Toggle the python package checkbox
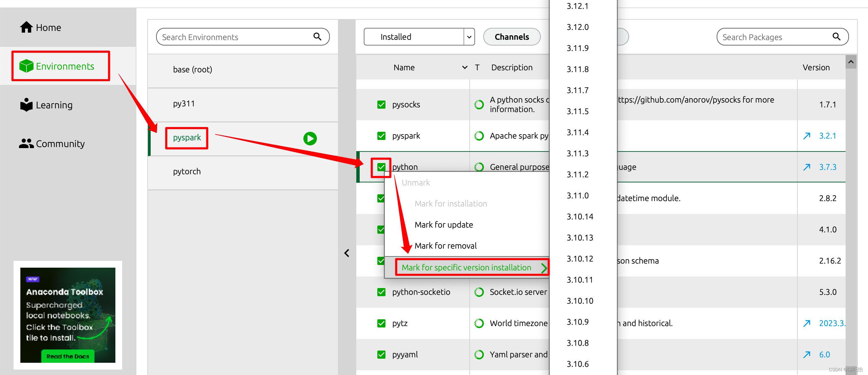 pyautogui.click(x=381, y=167)
